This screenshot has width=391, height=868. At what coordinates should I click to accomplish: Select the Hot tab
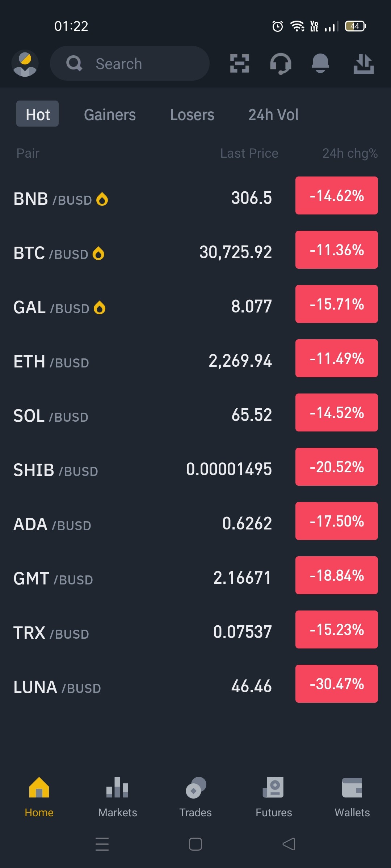coord(37,114)
